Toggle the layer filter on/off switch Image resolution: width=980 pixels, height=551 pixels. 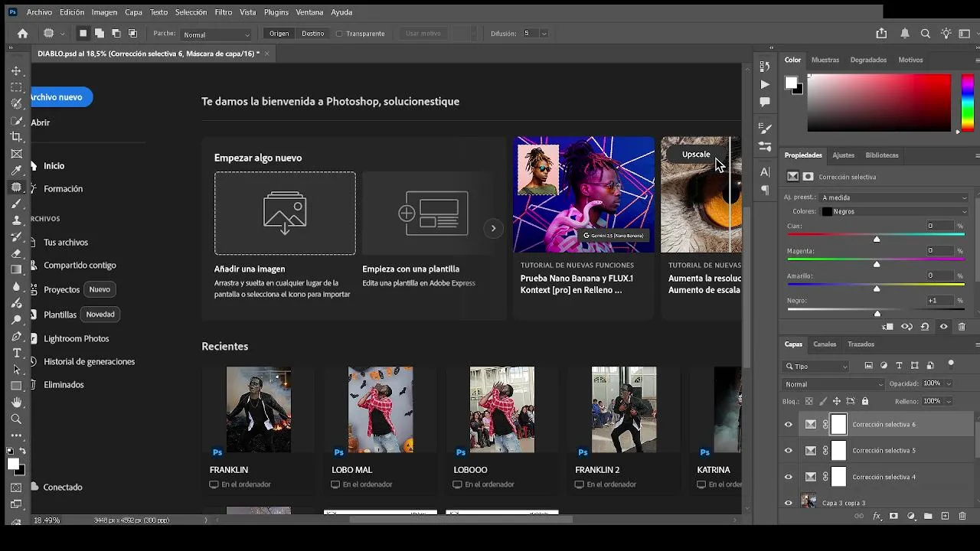[951, 364]
